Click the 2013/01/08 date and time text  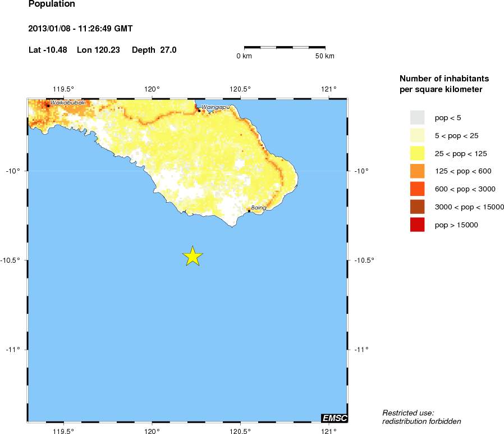point(80,29)
